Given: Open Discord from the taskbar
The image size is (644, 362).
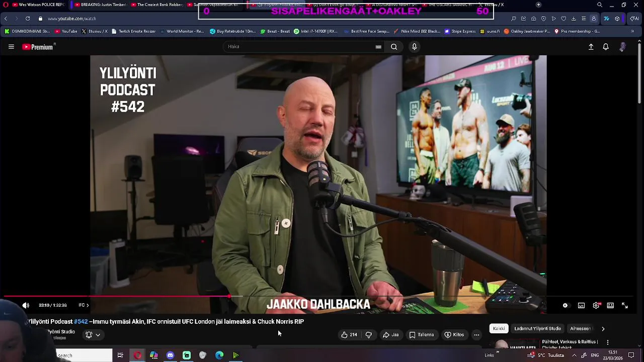Looking at the screenshot, I should pos(170,355).
